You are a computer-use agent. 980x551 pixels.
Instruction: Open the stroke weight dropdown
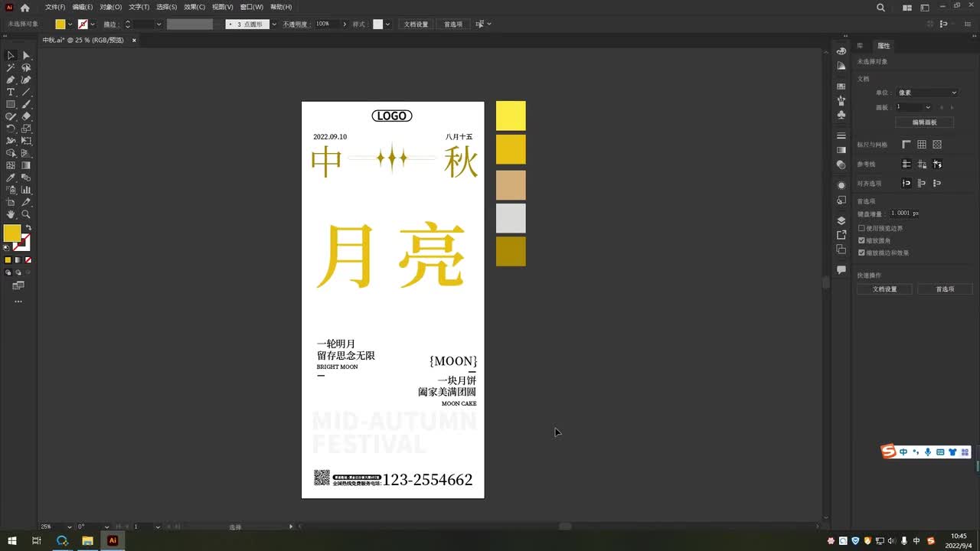(x=159, y=24)
